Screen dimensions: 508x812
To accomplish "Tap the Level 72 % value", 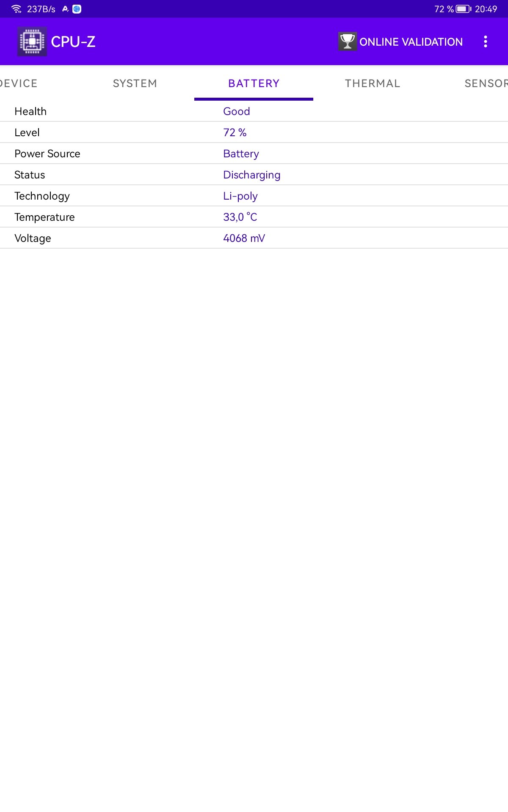I will pyautogui.click(x=235, y=132).
